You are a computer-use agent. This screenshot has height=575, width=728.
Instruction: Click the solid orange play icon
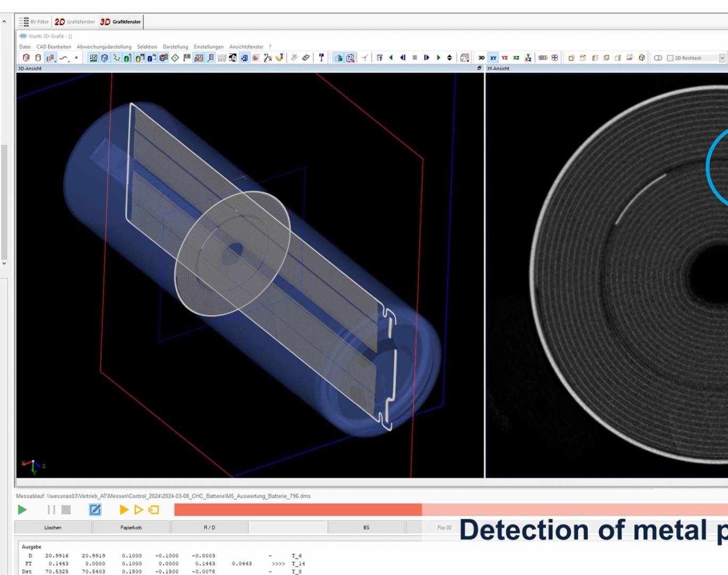[x=124, y=510]
